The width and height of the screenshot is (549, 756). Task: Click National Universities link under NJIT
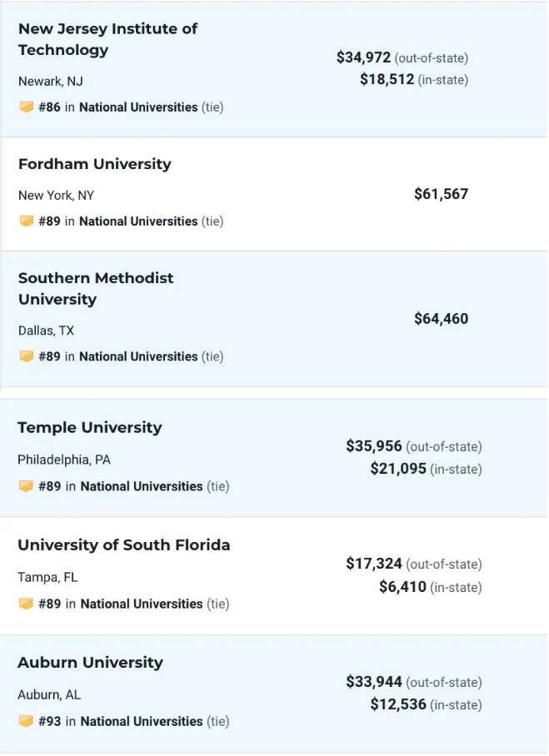coord(138,107)
